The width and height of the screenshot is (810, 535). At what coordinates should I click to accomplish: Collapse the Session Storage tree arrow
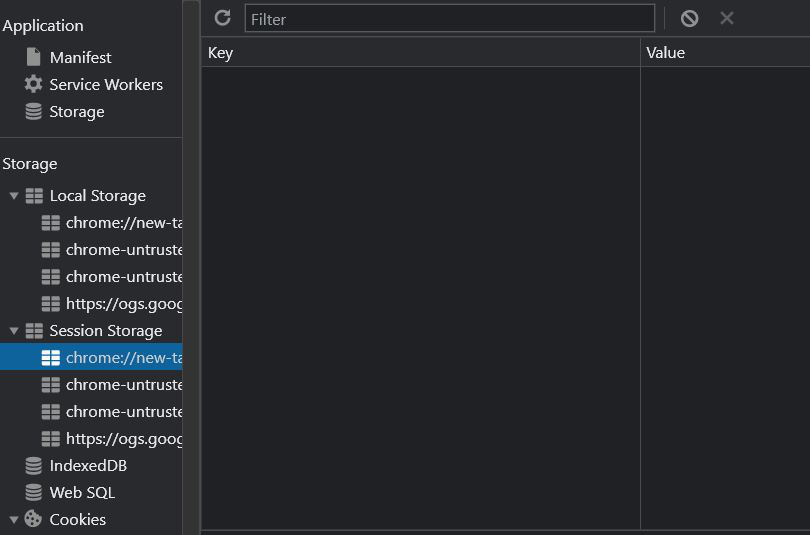coord(14,331)
